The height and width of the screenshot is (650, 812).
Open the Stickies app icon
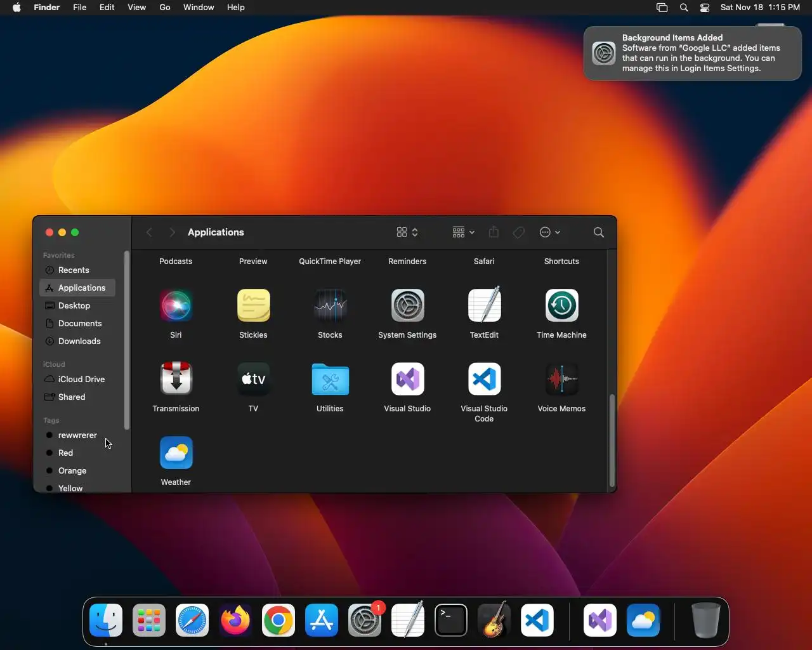pos(253,306)
